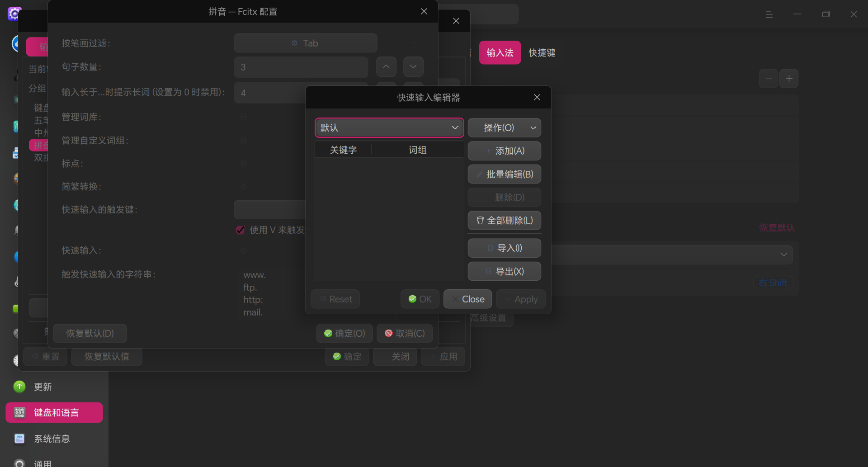Open 系统信息 in sidebar
The height and width of the screenshot is (467, 868).
[54, 439]
